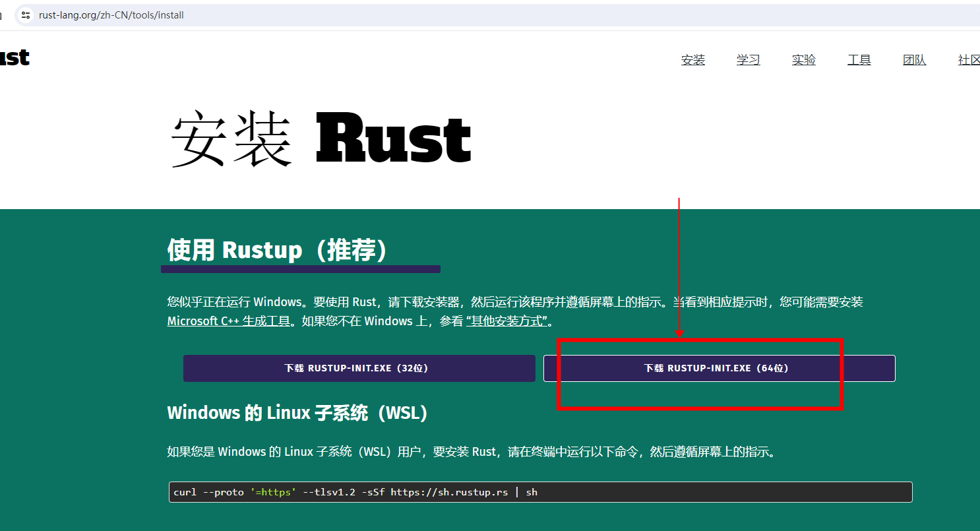Open the 学习 navigation link
This screenshot has width=980, height=531.
pyautogui.click(x=749, y=60)
